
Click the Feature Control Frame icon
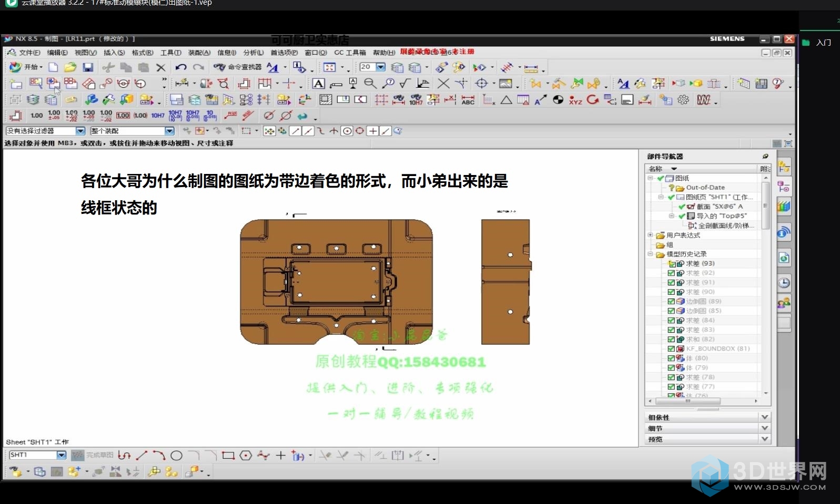[x=336, y=84]
